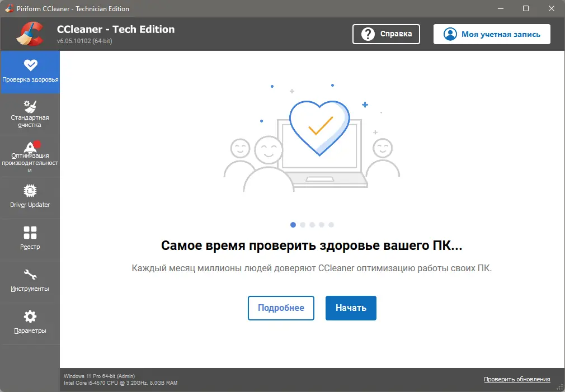This screenshot has height=392, width=565.
Task: Open Подробнее for more information
Action: [x=281, y=308]
